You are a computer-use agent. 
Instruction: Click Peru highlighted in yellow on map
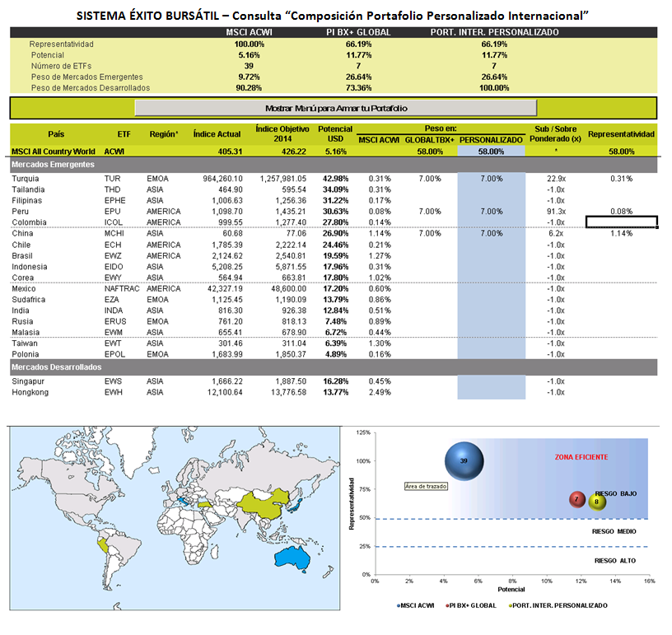coord(102,547)
